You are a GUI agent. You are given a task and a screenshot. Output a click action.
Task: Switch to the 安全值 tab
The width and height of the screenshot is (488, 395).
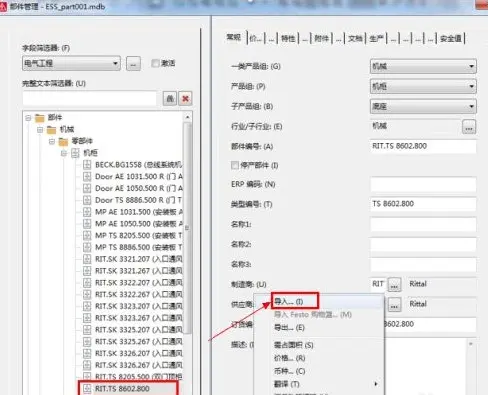click(451, 39)
